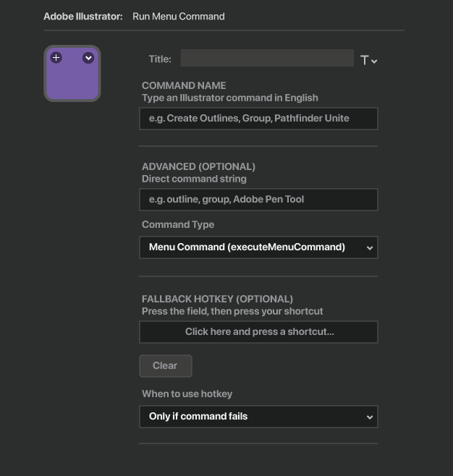Click the Title text field
This screenshot has width=453, height=476.
(x=267, y=58)
